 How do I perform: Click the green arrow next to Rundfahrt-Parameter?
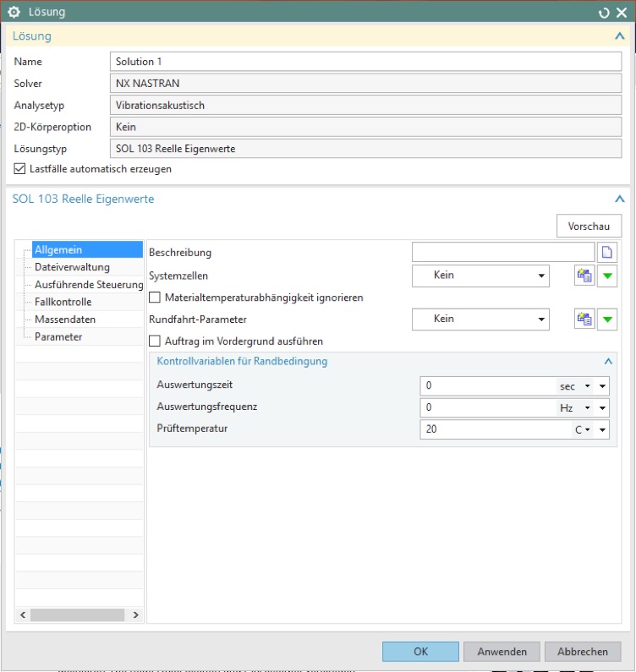click(607, 320)
